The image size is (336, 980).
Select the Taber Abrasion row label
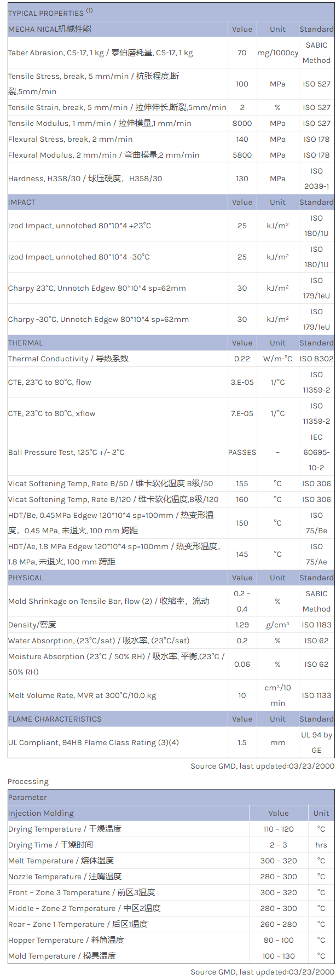click(x=100, y=53)
